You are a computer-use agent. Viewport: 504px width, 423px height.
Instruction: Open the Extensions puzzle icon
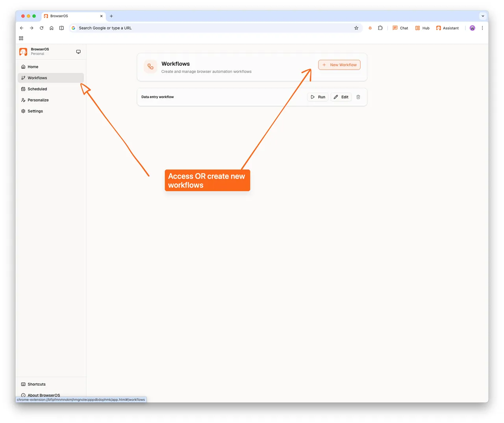coord(380,28)
